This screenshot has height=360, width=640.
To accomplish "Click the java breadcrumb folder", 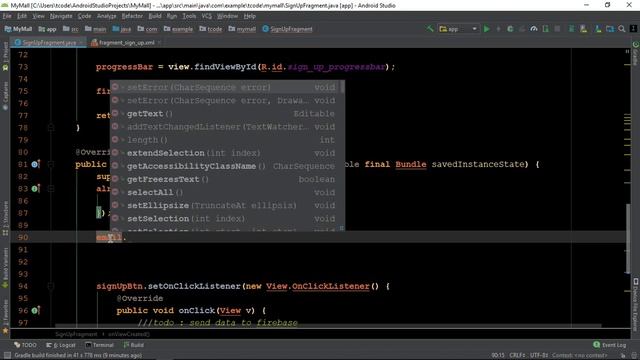I will [x=122, y=29].
